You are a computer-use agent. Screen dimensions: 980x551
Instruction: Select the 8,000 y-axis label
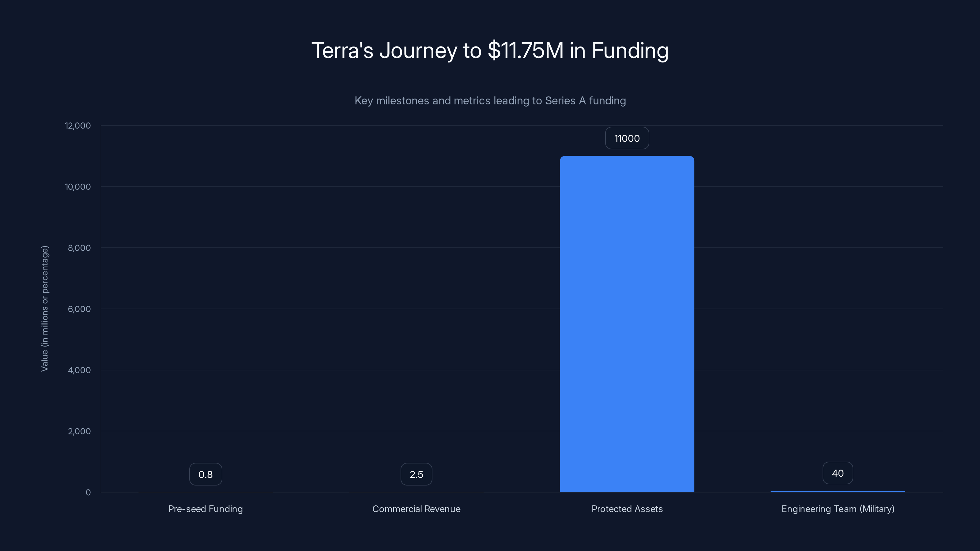coord(79,248)
